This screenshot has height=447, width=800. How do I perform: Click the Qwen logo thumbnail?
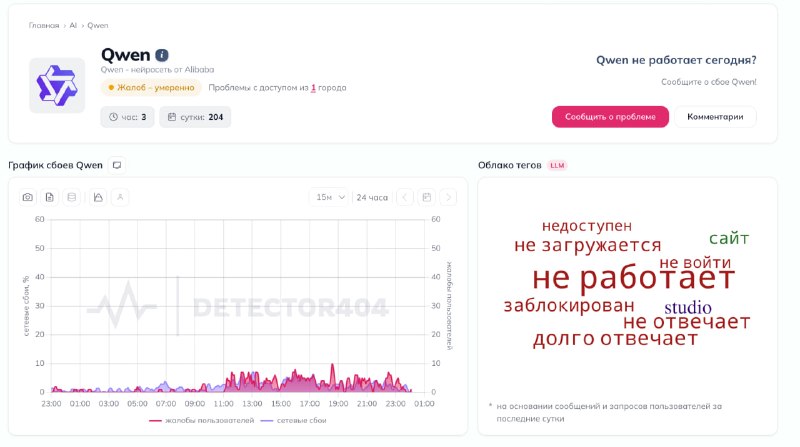pos(57,85)
